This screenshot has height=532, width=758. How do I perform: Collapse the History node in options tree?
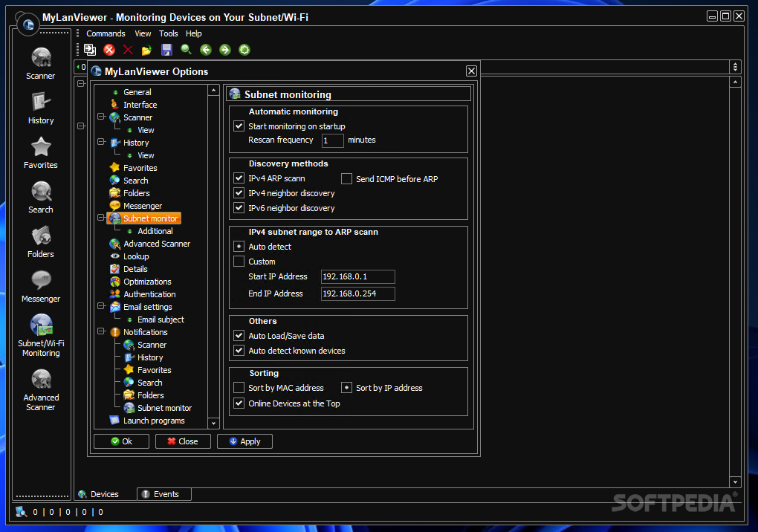101,142
